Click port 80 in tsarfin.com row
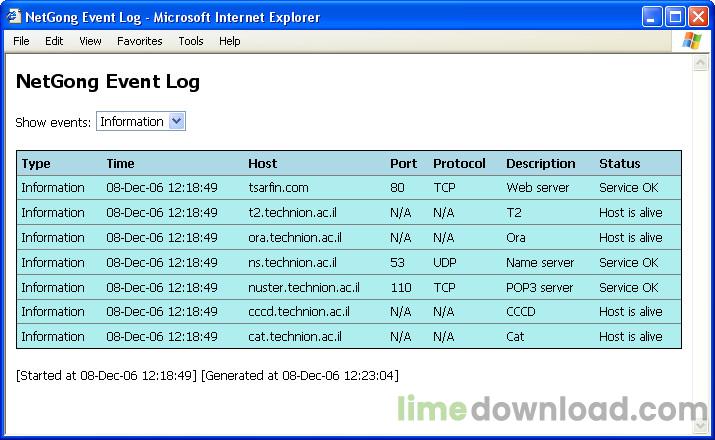The width and height of the screenshot is (715, 440). tap(397, 187)
